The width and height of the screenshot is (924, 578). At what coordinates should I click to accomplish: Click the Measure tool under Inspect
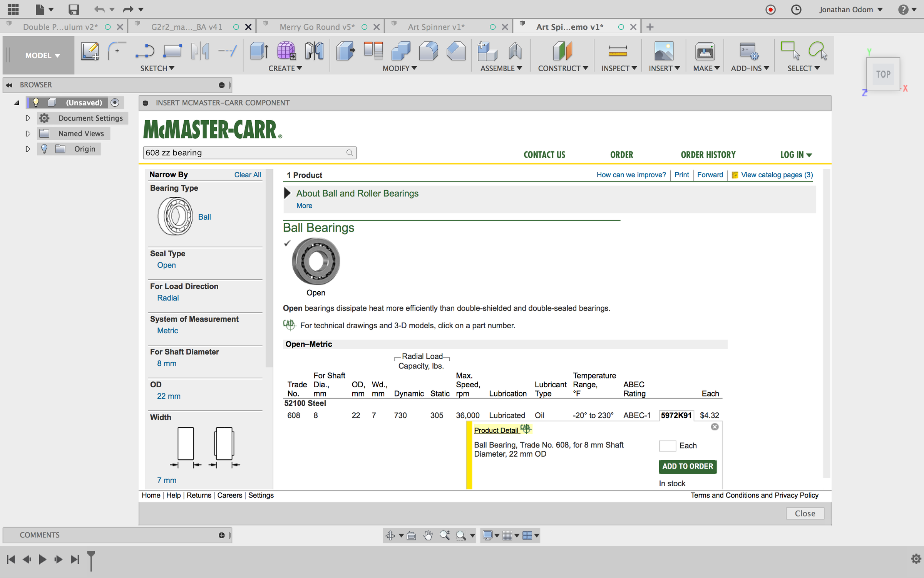pos(618,51)
